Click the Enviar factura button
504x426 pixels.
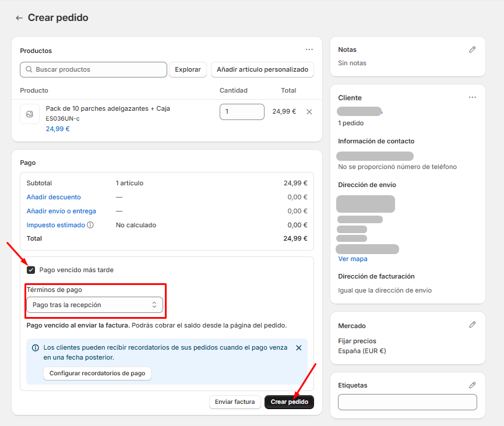coord(235,402)
